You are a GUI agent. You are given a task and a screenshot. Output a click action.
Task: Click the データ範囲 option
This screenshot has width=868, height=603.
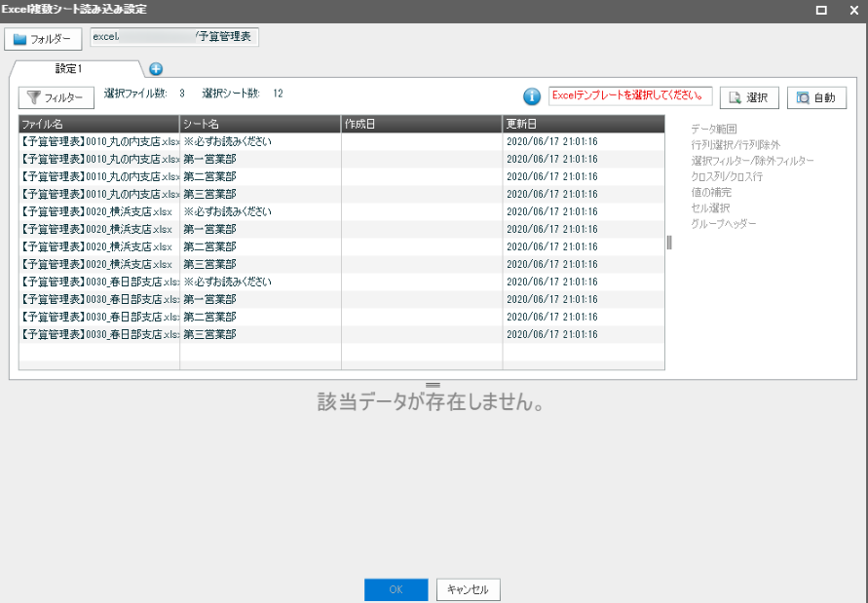713,129
